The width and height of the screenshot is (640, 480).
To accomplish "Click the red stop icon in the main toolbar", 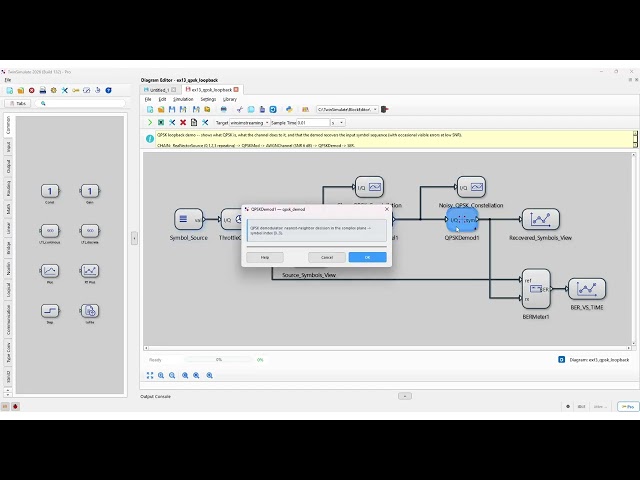I will point(31,90).
